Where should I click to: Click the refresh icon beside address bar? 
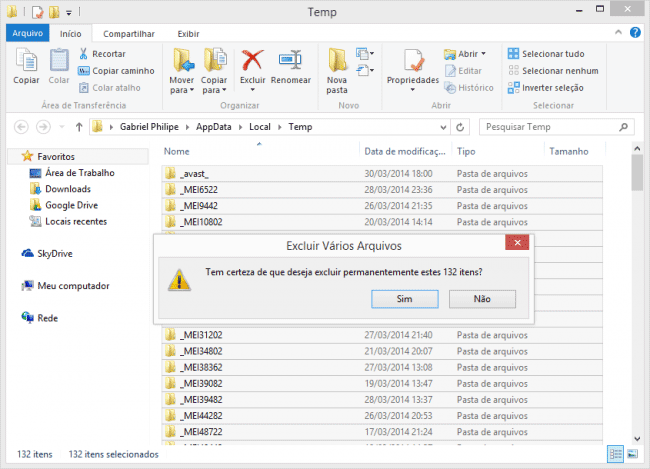(x=459, y=127)
